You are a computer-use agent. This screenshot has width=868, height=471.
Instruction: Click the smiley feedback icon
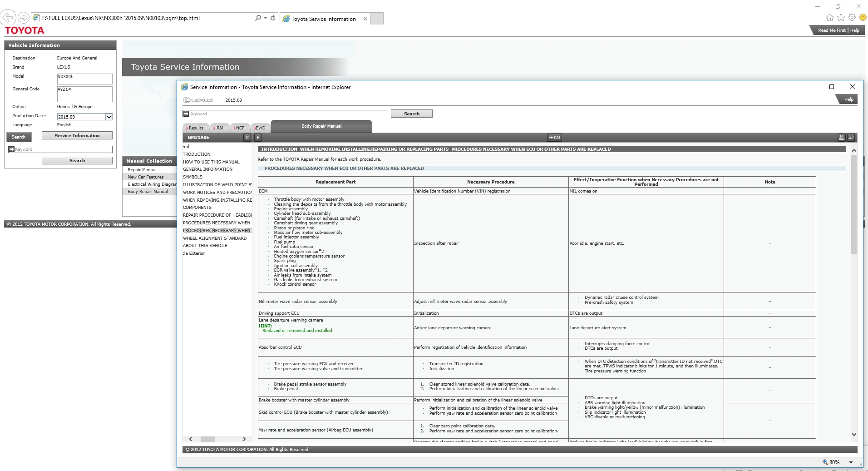(863, 17)
